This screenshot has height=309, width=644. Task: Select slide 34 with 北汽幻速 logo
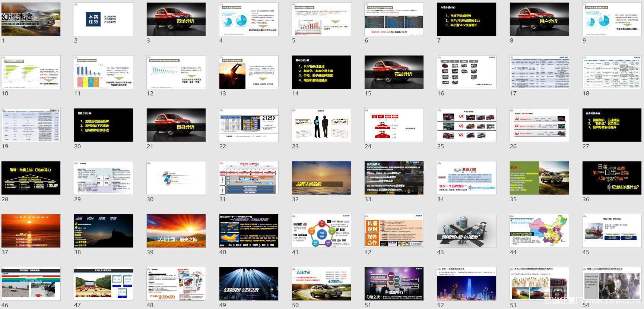[x=467, y=178]
